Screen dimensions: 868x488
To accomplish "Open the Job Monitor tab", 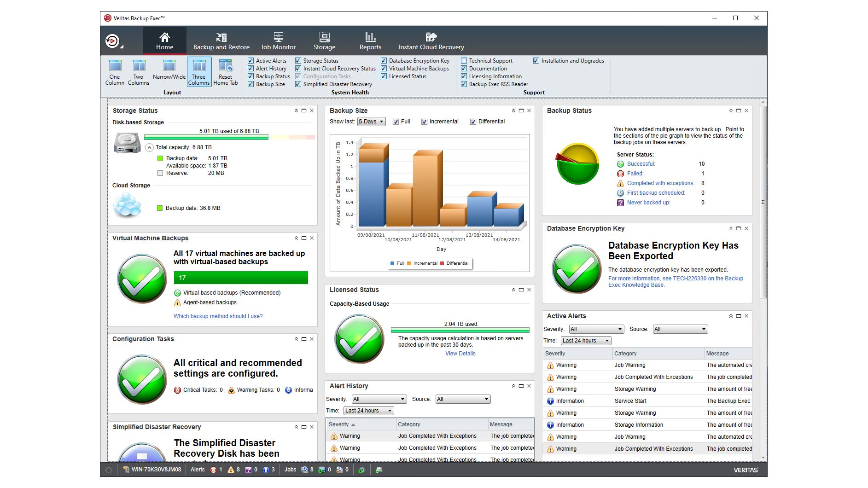I will click(278, 41).
